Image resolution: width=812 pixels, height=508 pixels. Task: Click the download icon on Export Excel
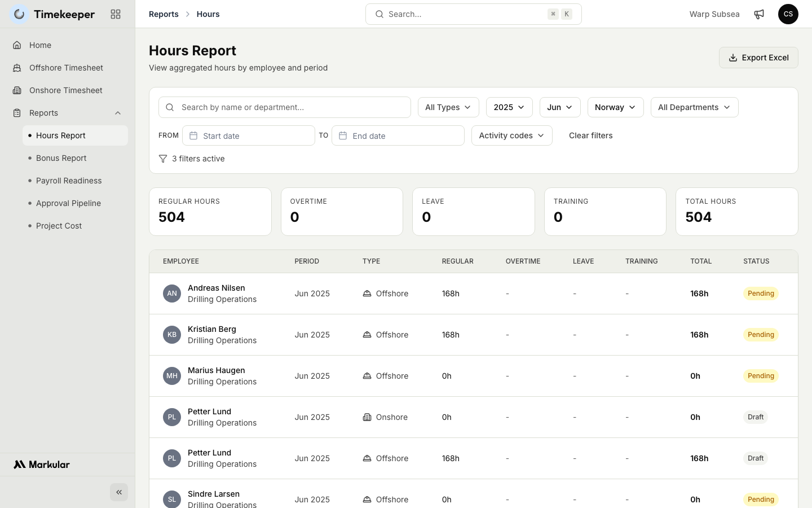[x=733, y=58]
